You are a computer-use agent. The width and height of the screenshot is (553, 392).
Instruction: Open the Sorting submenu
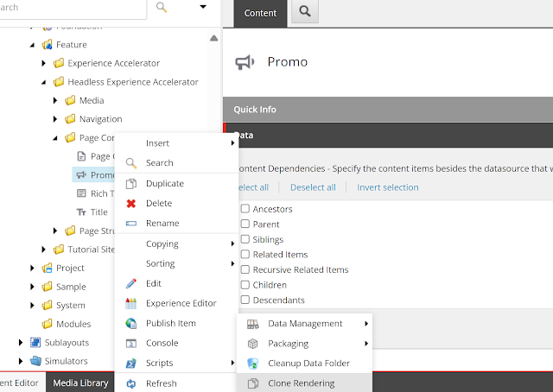(177, 263)
